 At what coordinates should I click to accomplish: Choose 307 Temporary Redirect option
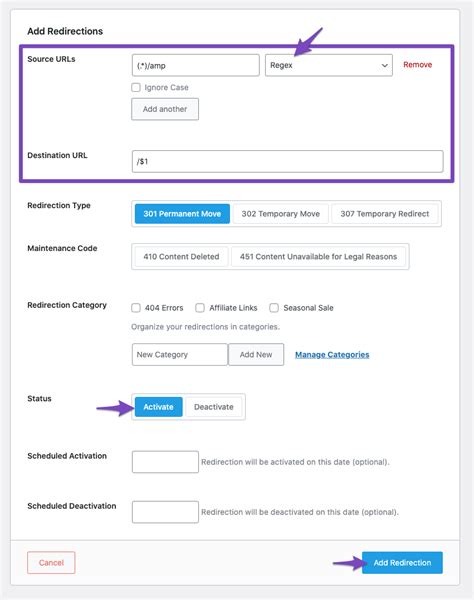[x=384, y=214]
